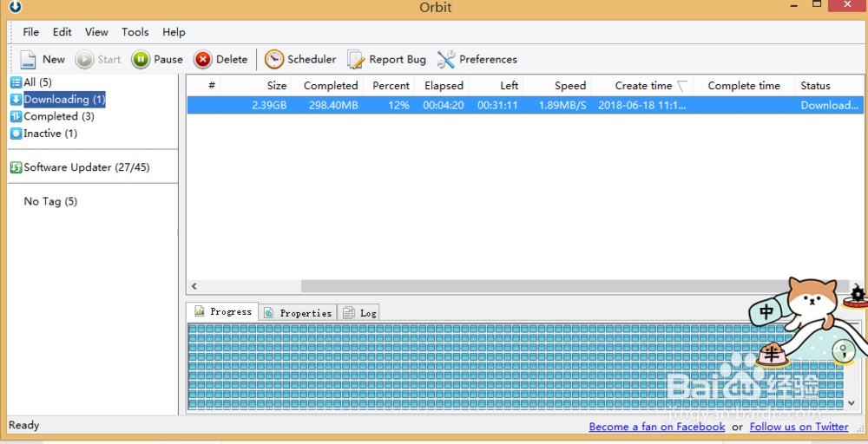Click the Software Updater refresh icon

coord(16,167)
